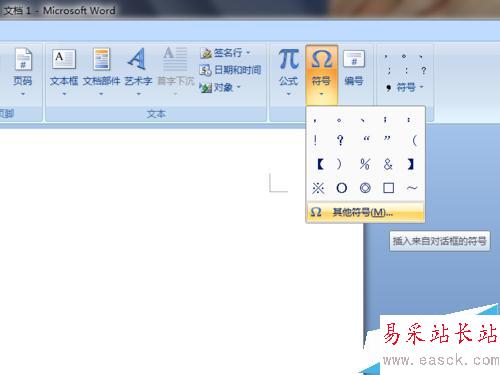Insert the opening parenthesis symbol
The image size is (500, 375).
pos(414,140)
